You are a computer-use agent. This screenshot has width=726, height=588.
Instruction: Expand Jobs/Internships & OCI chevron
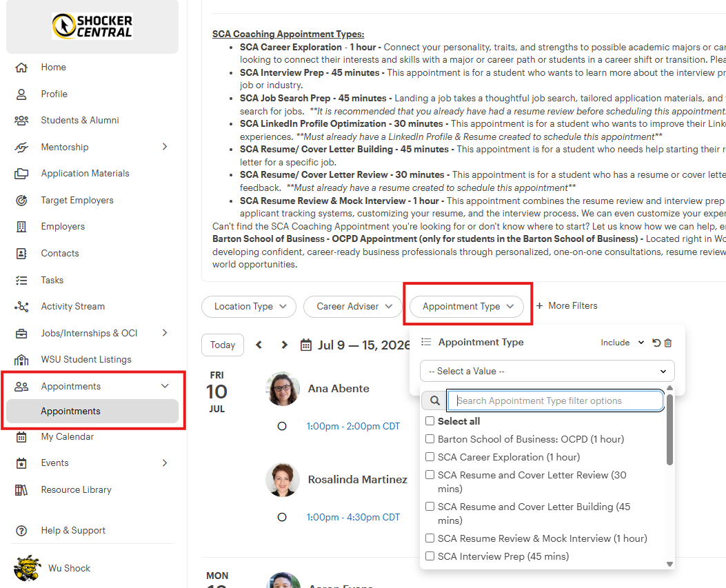pyautogui.click(x=165, y=333)
